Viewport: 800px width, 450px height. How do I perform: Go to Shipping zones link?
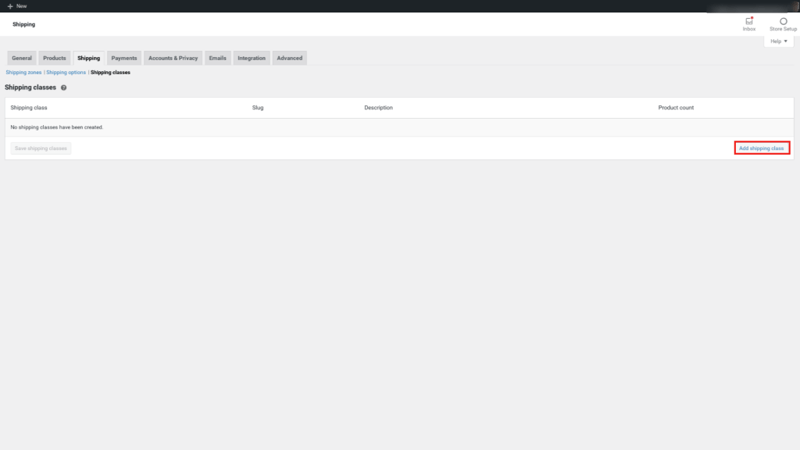click(23, 72)
